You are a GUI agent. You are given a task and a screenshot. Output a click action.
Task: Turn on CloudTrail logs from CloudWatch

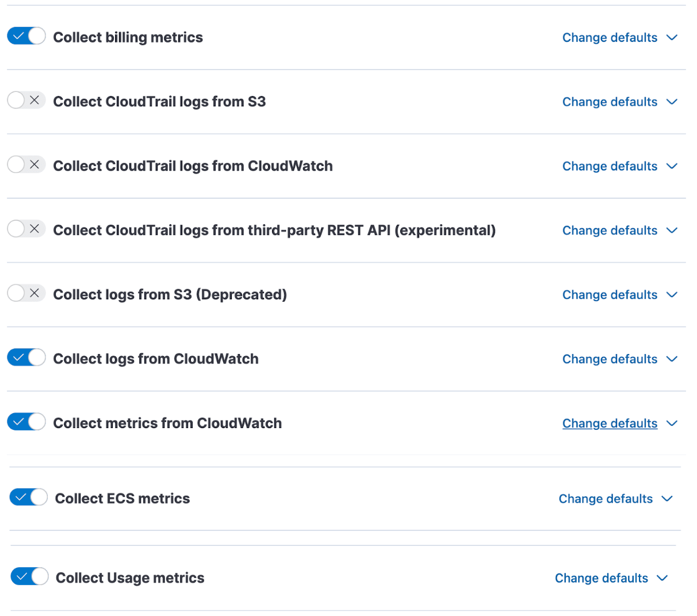[26, 165]
